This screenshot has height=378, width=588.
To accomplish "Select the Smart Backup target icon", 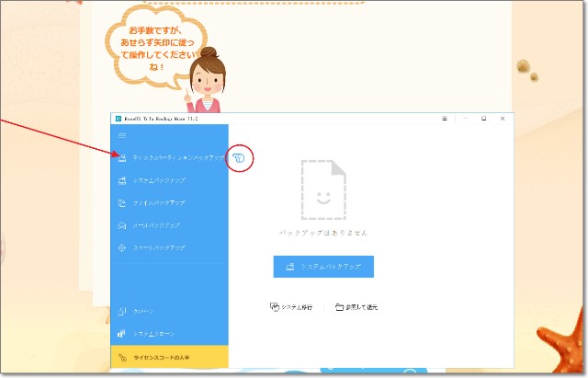I will click(122, 248).
